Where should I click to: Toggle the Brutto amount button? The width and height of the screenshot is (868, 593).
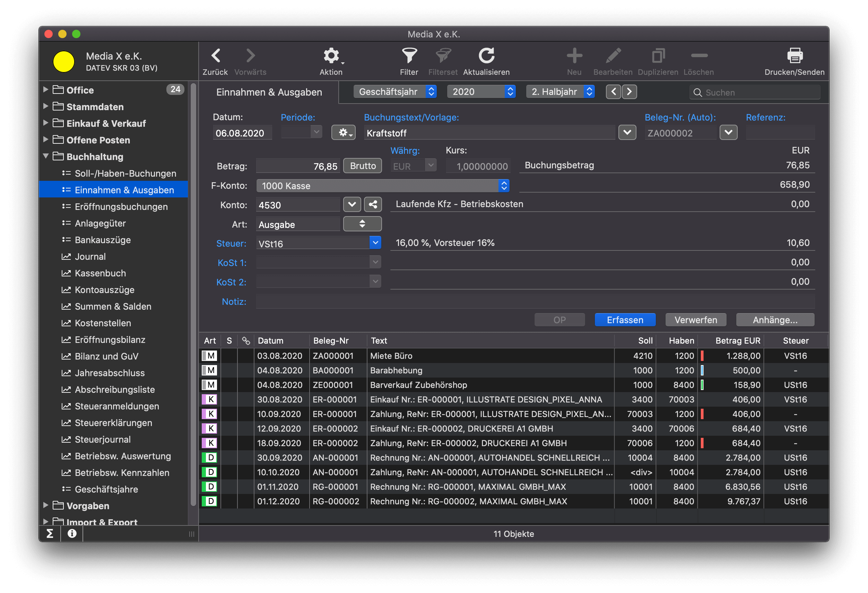tap(363, 166)
